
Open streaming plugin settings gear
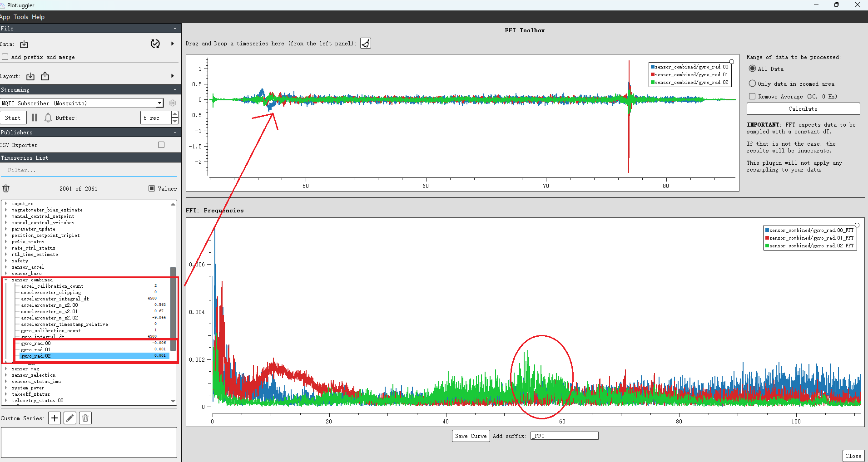(x=173, y=103)
